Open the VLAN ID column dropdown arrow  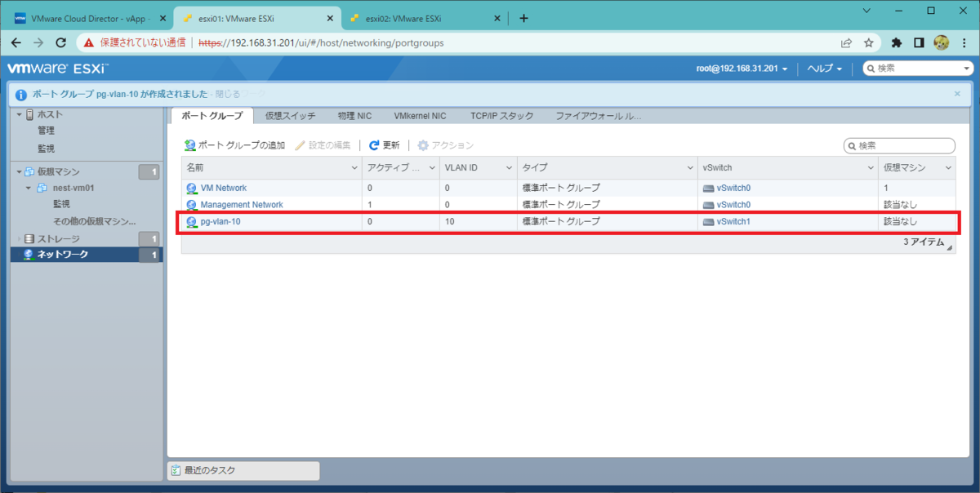(509, 167)
